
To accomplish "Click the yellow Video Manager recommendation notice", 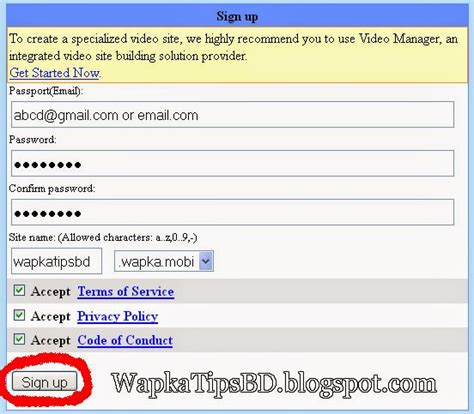I will point(237,55).
